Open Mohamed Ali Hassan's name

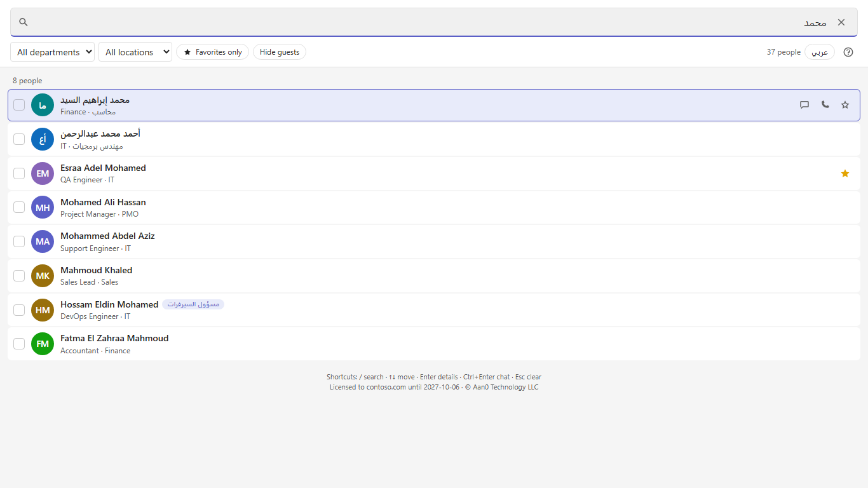click(103, 202)
